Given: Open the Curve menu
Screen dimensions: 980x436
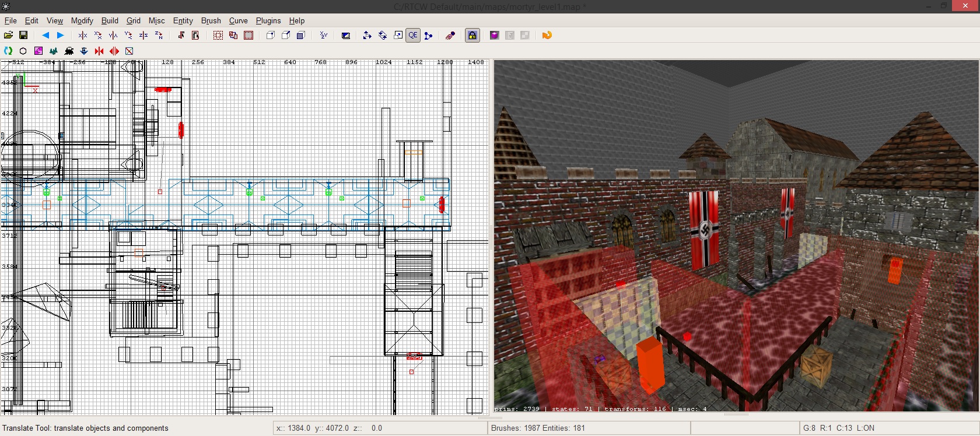Looking at the screenshot, I should click(238, 20).
